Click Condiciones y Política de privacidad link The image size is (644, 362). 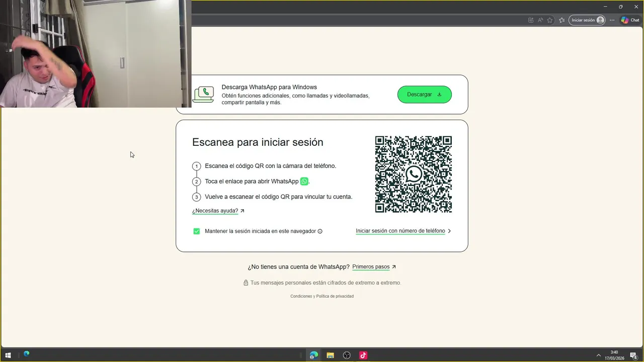[x=322, y=296]
